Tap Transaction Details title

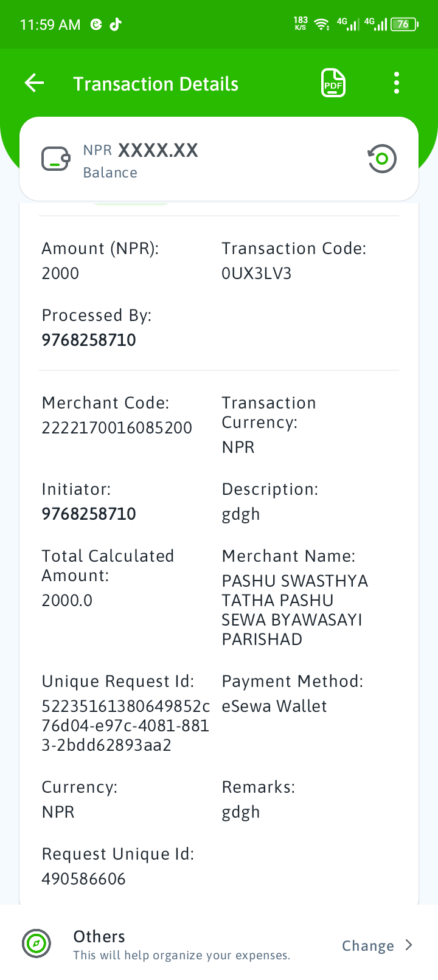[x=156, y=84]
